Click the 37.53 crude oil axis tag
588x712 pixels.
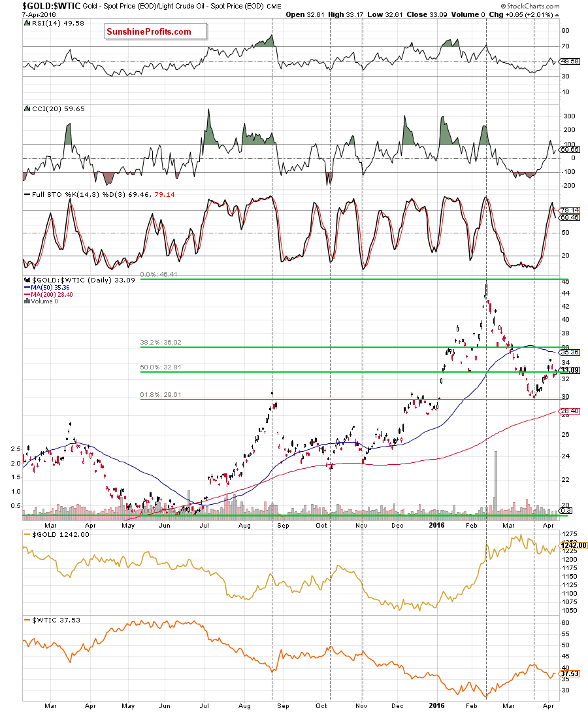point(570,673)
